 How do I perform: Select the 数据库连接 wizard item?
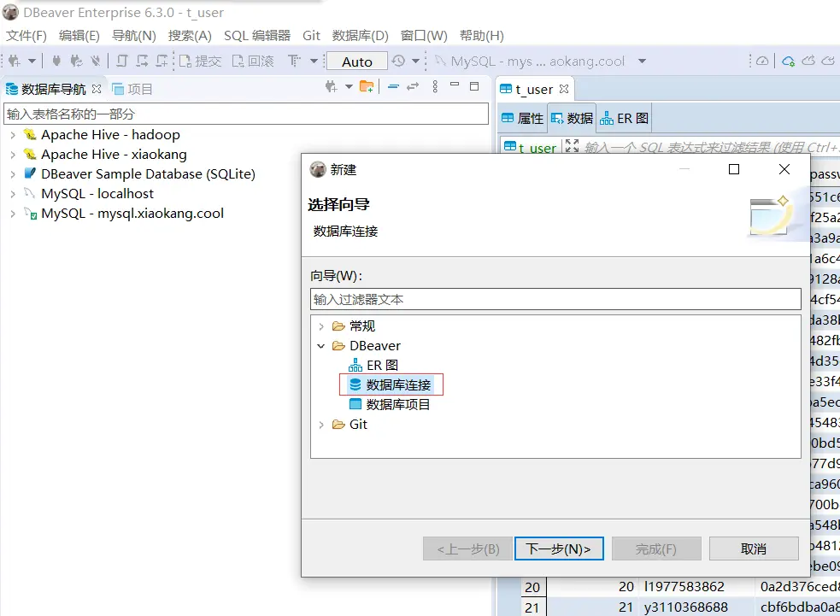[391, 384]
